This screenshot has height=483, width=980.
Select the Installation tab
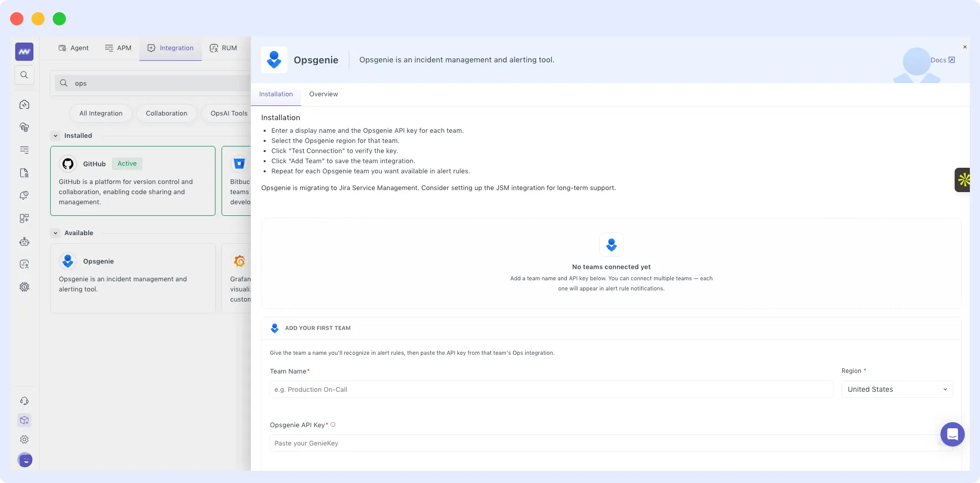point(276,94)
